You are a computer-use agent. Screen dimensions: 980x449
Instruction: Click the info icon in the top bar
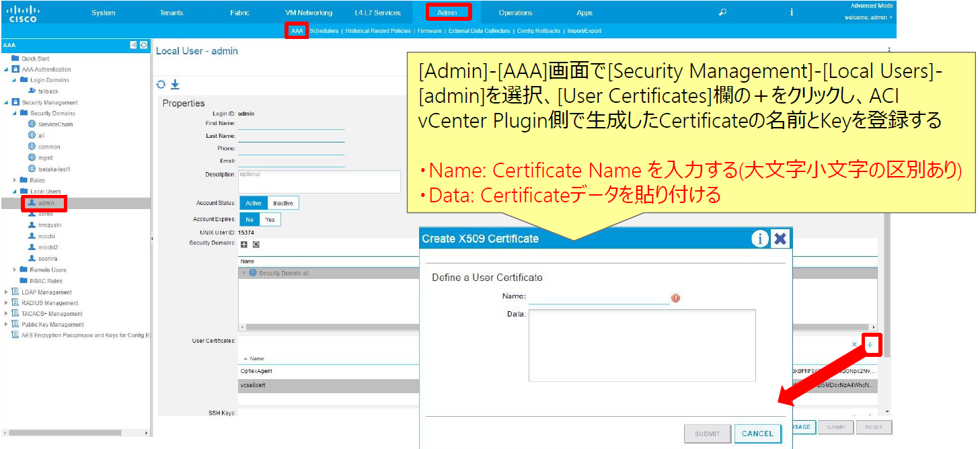pos(791,12)
